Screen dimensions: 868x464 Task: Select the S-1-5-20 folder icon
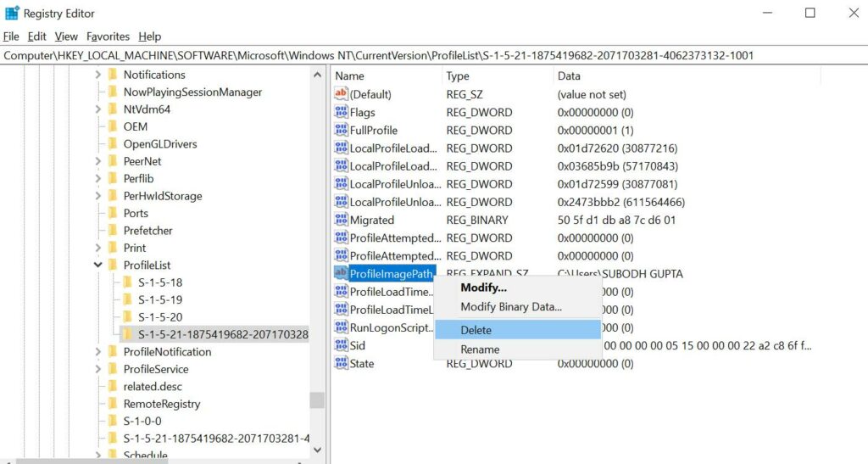[x=127, y=316]
